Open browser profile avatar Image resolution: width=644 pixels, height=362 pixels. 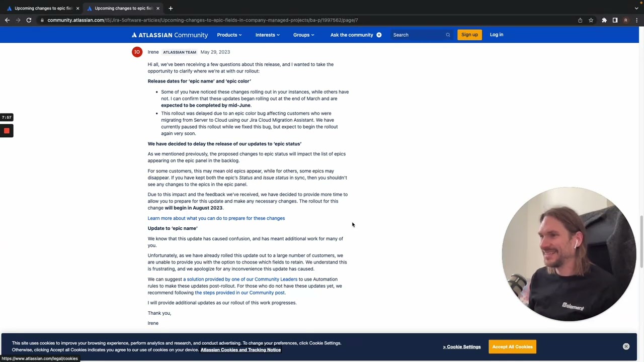626,20
